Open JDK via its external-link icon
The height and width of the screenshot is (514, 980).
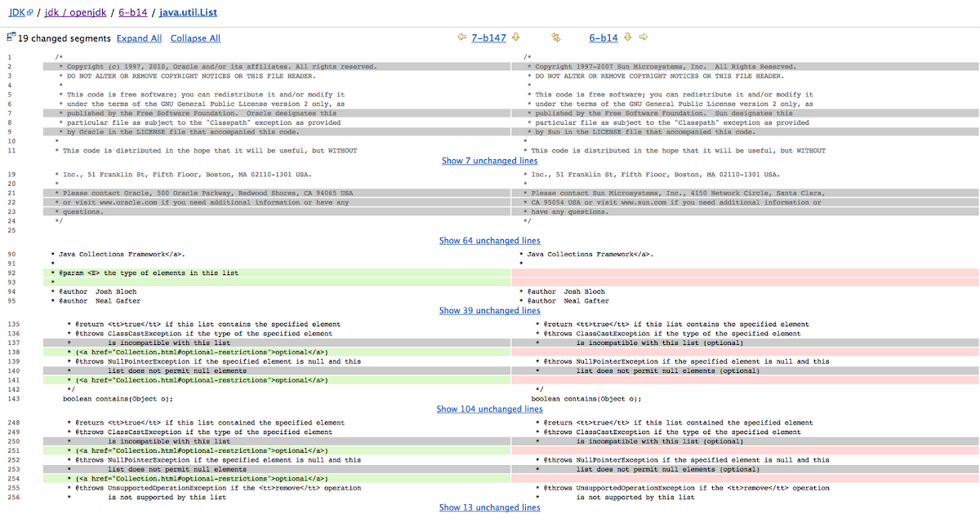[29, 11]
